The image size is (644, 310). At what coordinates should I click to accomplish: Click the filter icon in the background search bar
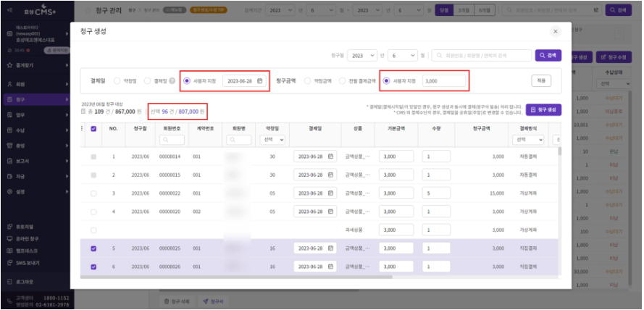coord(595,10)
